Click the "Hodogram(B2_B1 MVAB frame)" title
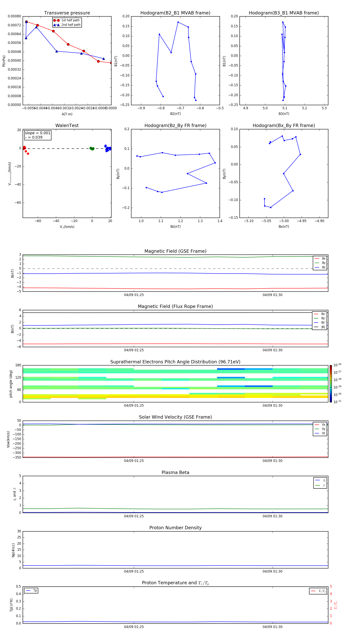Viewport: 351px width, 644px height. tap(175, 13)
